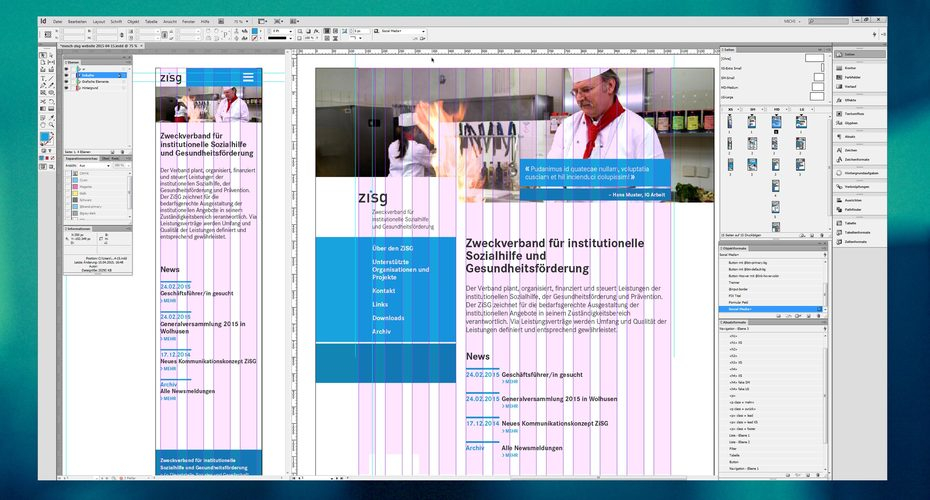
Task: Open Kontur panel from dock
Action: coord(859,68)
